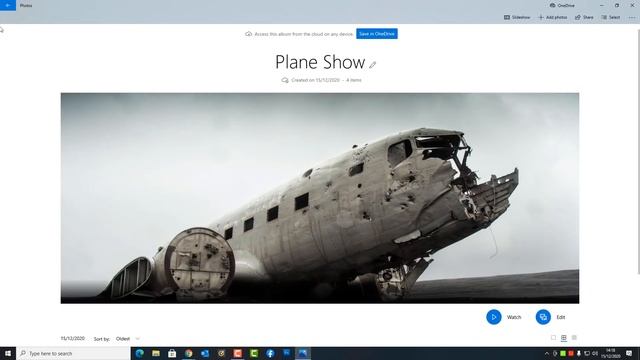Launch Microsoft Edge from the taskbar
The height and width of the screenshot is (360, 640).
[140, 353]
